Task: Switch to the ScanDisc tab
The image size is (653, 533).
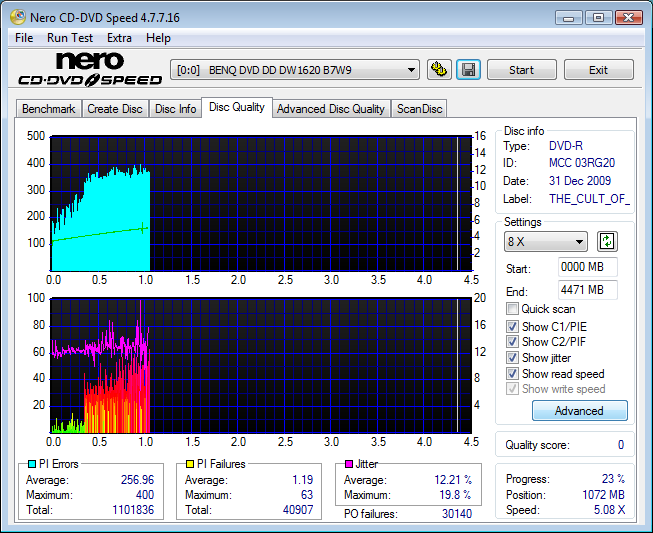Action: point(419,109)
